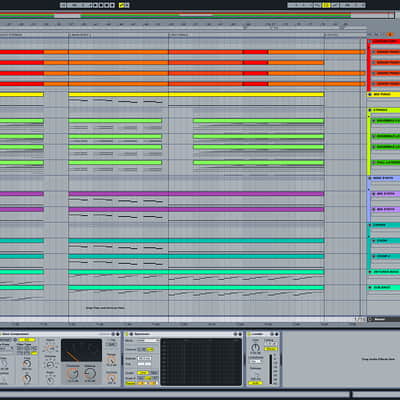
Task: Click the arrangement overview bar
Action: (197, 15)
